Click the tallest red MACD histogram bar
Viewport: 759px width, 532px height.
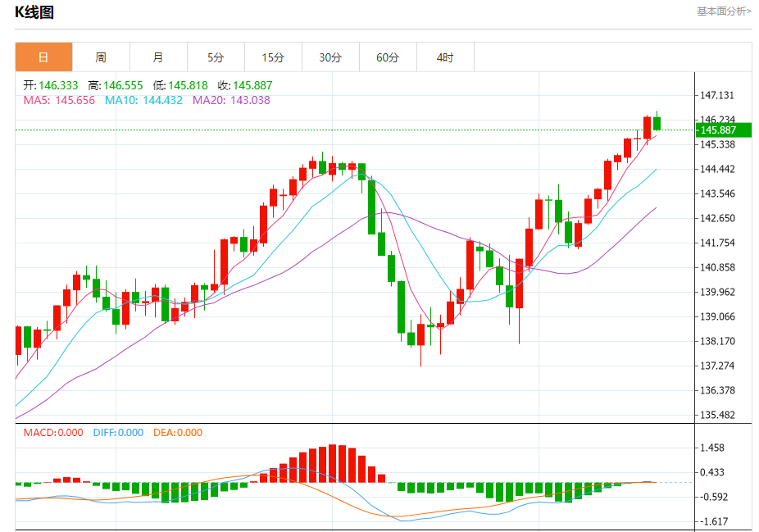click(x=333, y=463)
